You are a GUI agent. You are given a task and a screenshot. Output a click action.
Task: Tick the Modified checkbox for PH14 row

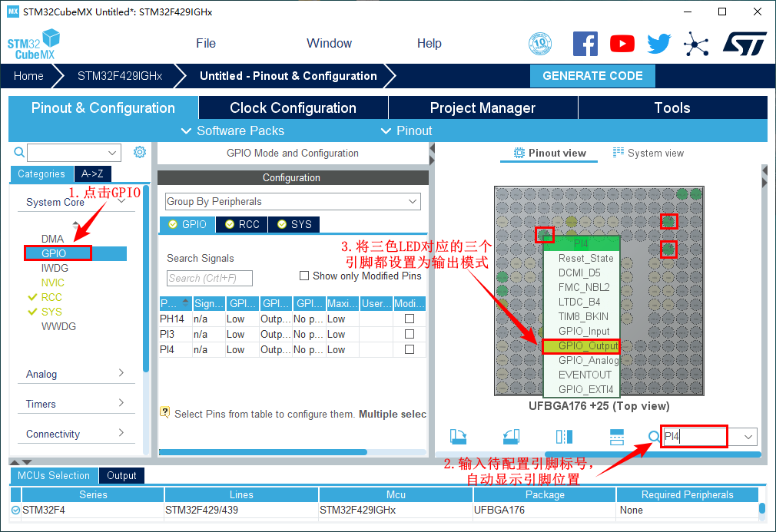coord(410,319)
